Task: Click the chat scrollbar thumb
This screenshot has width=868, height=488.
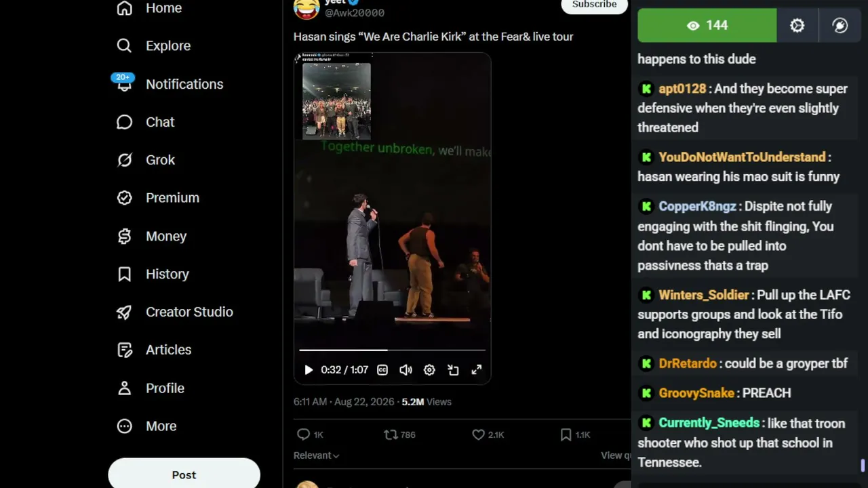Action: point(863,465)
